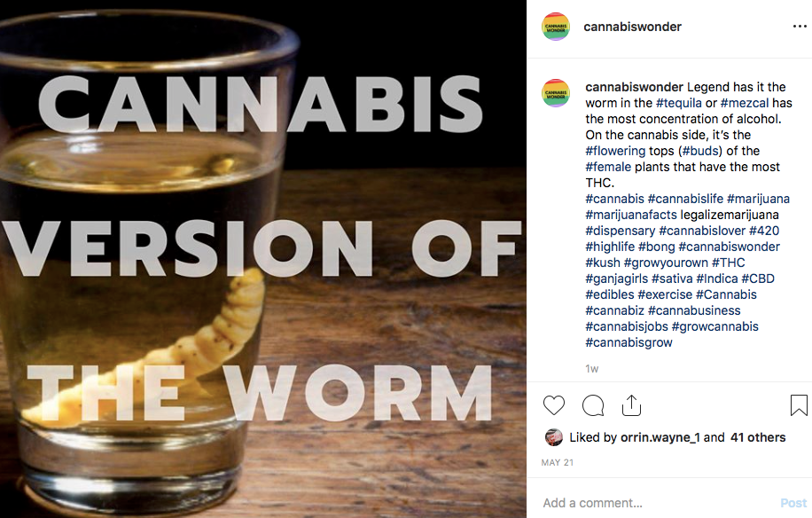Open the MAY 21 post date link
This screenshot has width=812, height=518.
[558, 463]
